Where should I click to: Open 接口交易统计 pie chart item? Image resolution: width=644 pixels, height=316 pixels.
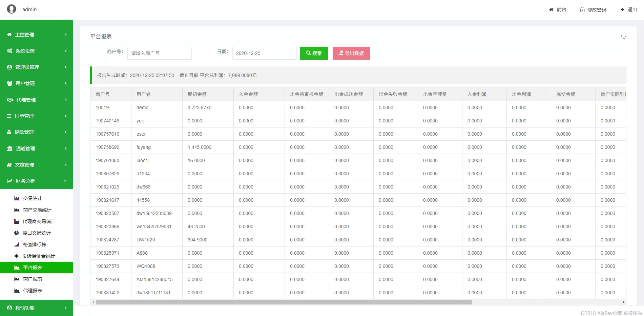(x=36, y=233)
